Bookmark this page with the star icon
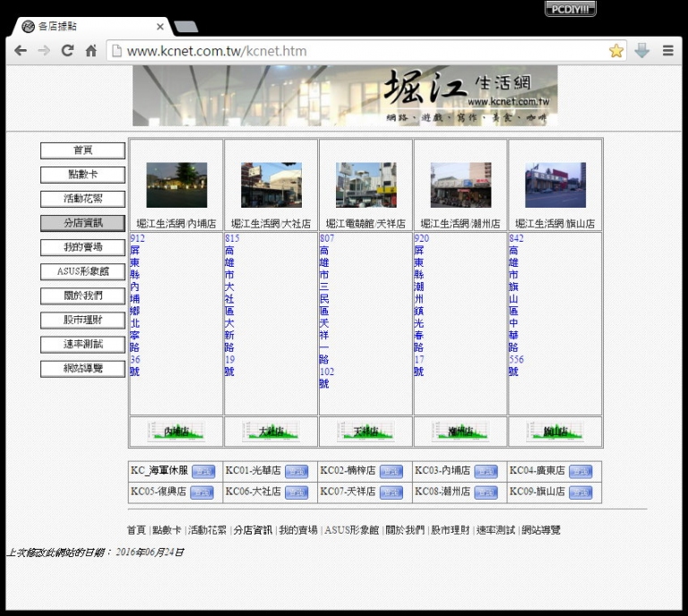Image resolution: width=688 pixels, height=616 pixels. coord(616,51)
